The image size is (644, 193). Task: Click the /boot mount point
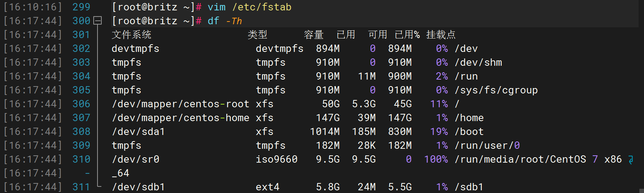[x=469, y=131]
